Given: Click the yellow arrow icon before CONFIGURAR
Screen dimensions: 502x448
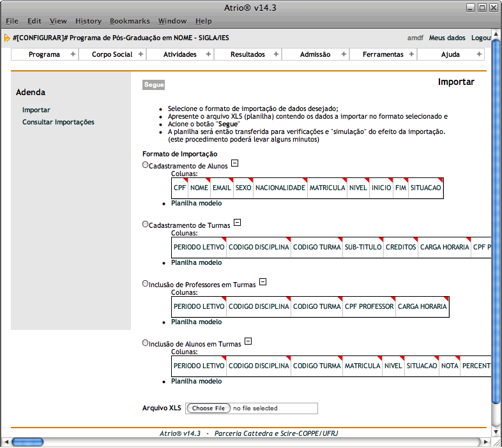Looking at the screenshot, I should 7,38.
